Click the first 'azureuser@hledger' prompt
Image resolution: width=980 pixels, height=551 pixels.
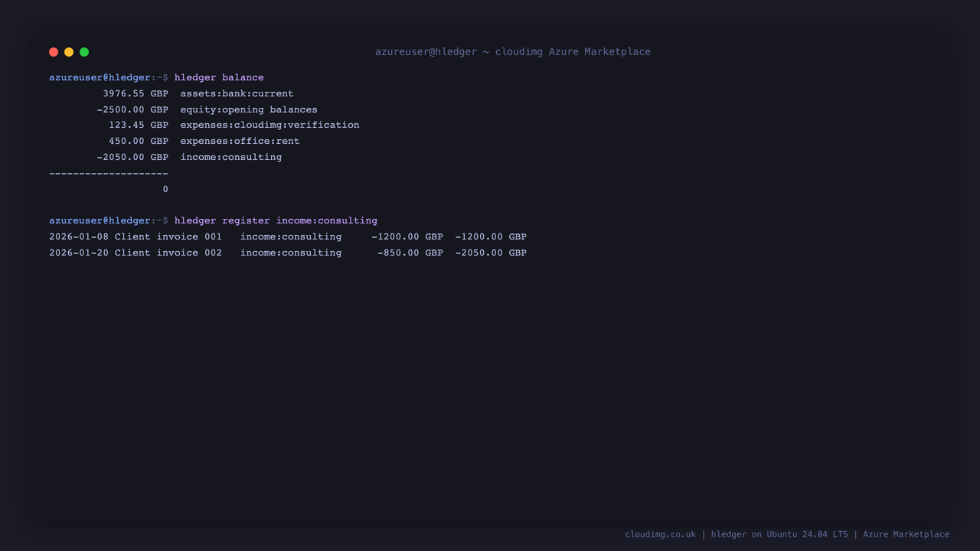(x=100, y=77)
